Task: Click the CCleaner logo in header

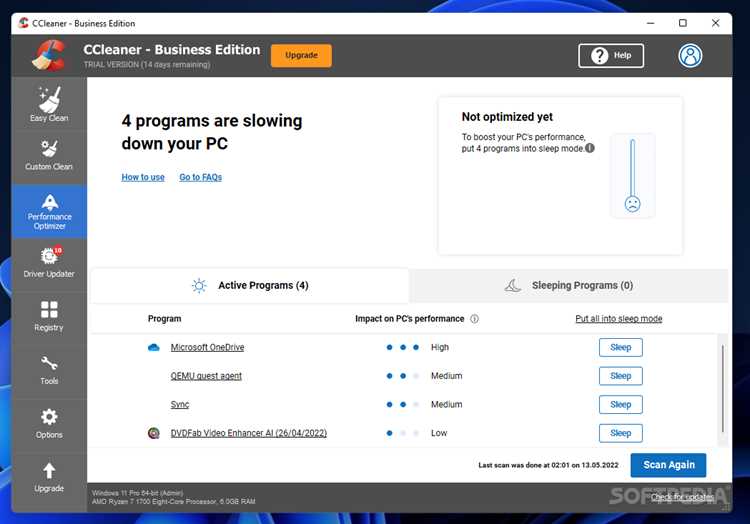Action: coord(48,55)
